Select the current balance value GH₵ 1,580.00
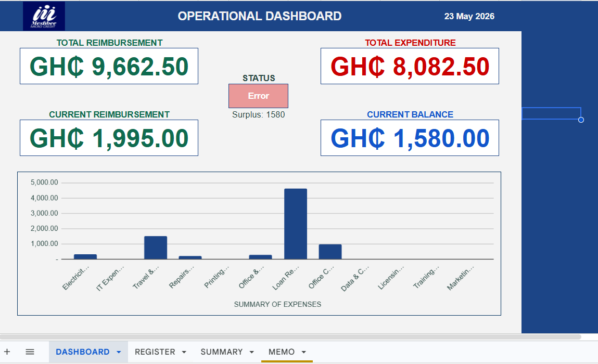598x364 pixels. [x=410, y=138]
